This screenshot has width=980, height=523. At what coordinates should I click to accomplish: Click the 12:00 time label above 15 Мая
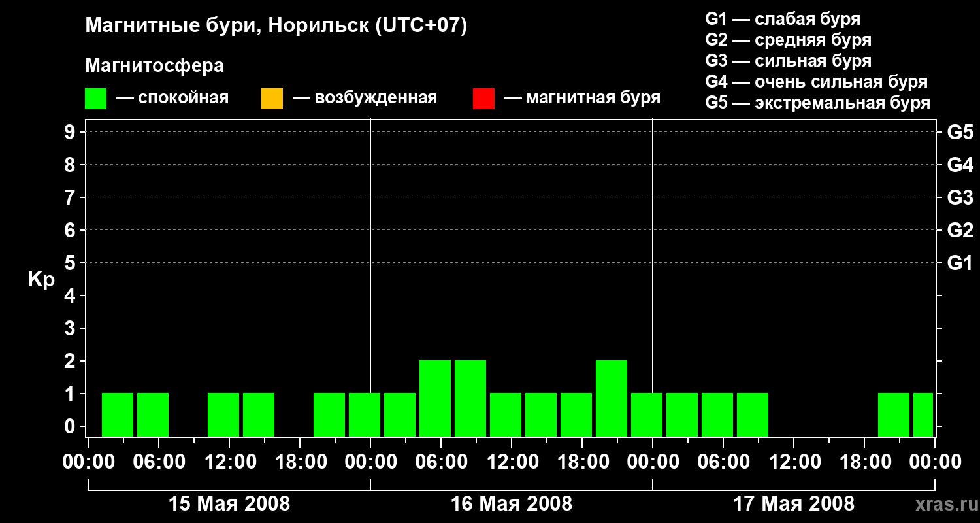pos(229,462)
